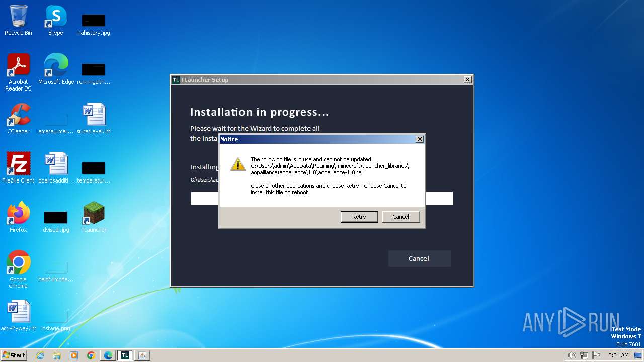Image resolution: width=644 pixels, height=362 pixels.
Task: Click Retry in the Notice dialog
Action: click(x=359, y=217)
